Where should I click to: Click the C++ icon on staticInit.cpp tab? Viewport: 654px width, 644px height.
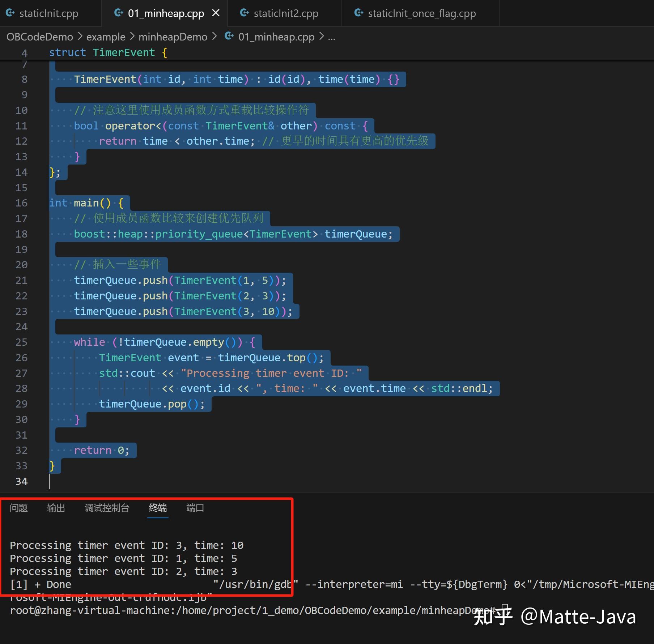pyautogui.click(x=10, y=13)
